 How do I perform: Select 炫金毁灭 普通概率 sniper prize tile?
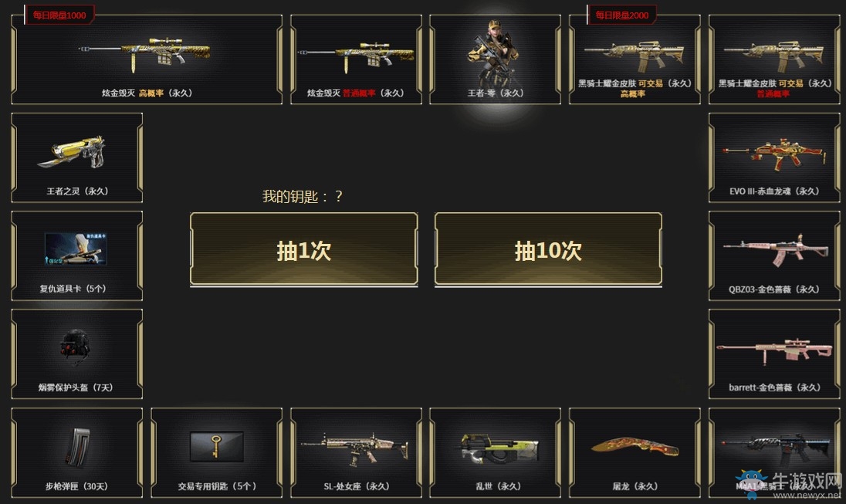(356, 59)
